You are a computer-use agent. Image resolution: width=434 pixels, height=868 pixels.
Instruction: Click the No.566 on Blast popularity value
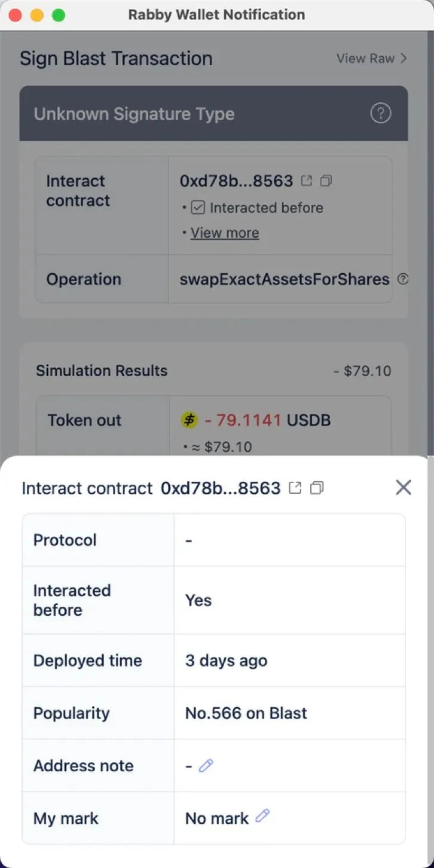[x=246, y=713]
